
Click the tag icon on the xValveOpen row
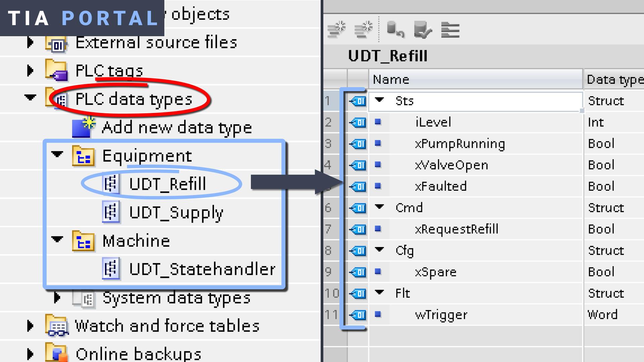358,165
